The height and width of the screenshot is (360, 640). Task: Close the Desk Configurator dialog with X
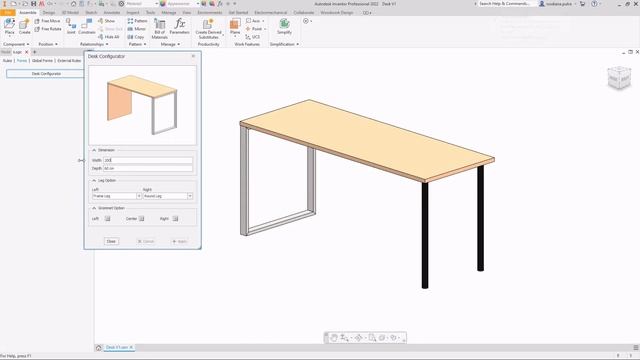pyautogui.click(x=193, y=56)
